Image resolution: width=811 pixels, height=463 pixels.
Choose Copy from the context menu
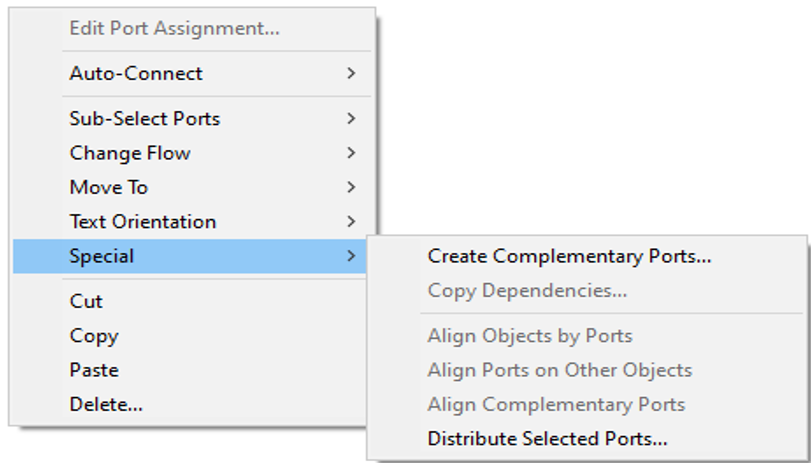[190, 336]
